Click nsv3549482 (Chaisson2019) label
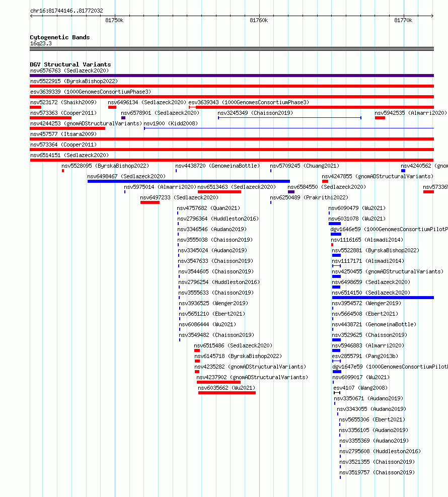 click(216, 335)
